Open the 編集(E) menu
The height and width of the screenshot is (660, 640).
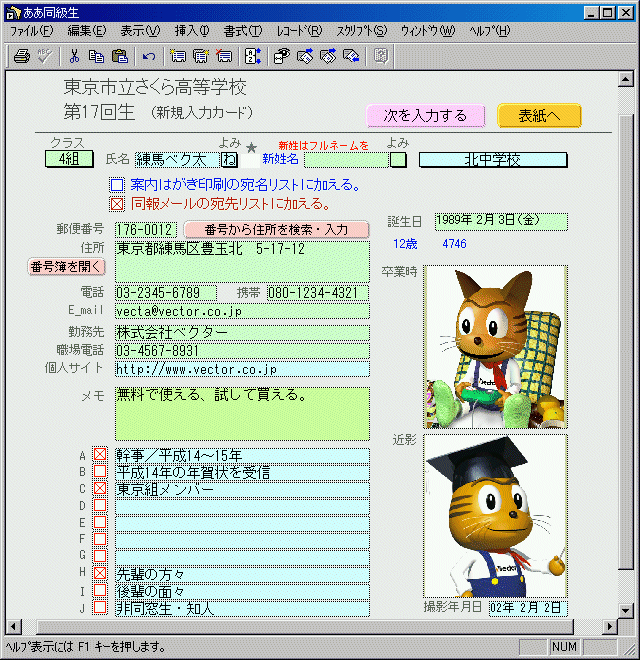[87, 31]
